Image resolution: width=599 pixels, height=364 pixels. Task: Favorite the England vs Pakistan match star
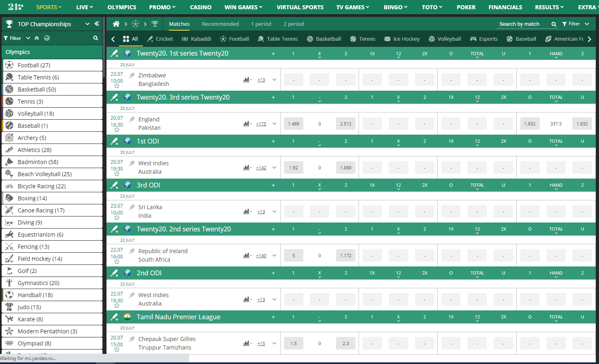[117, 130]
